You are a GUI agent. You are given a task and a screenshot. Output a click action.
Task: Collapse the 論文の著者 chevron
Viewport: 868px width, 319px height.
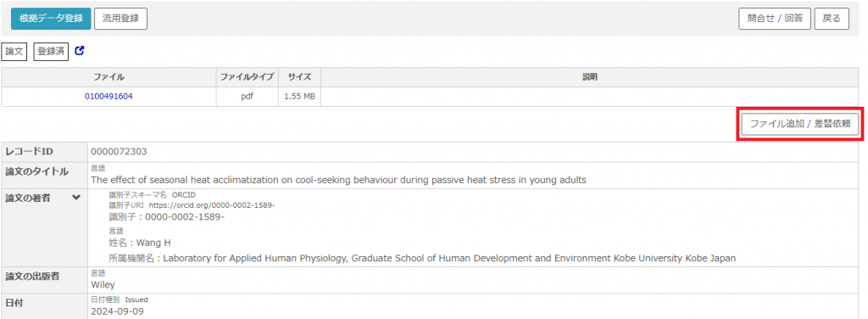tap(76, 198)
